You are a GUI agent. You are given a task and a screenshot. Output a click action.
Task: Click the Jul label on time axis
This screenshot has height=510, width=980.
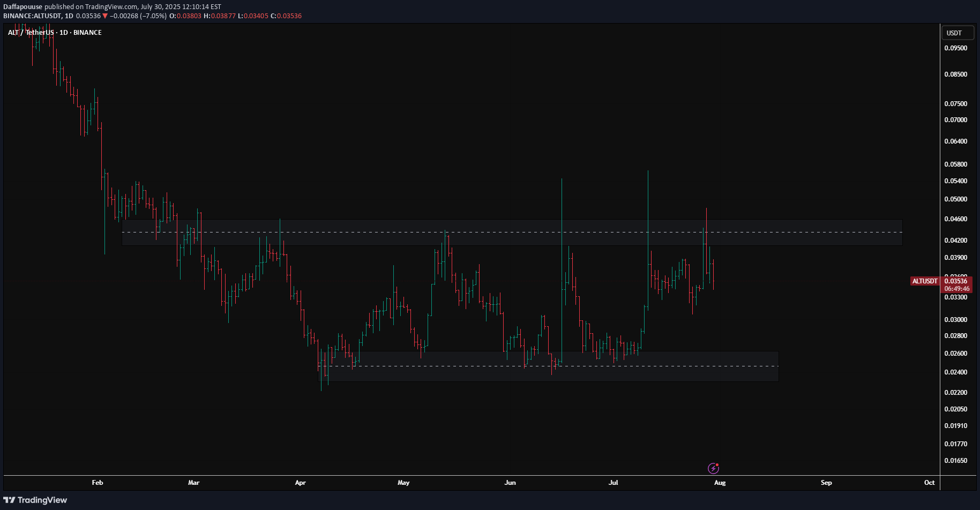pos(614,483)
